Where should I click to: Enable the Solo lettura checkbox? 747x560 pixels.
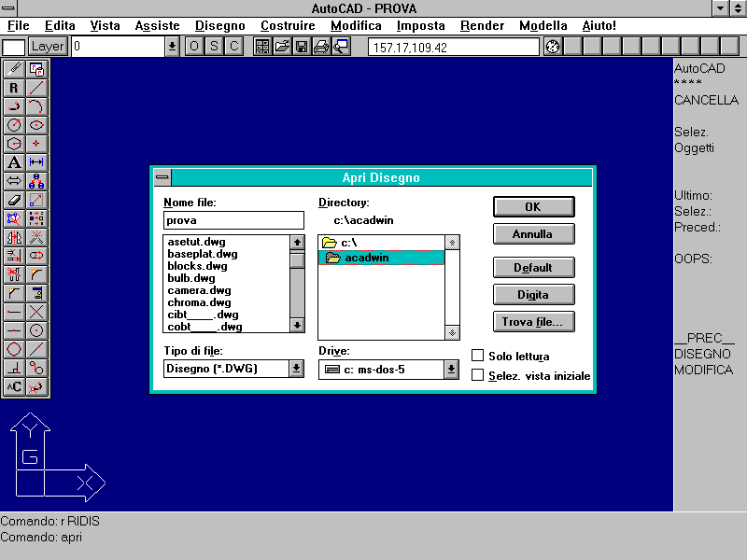click(477, 356)
